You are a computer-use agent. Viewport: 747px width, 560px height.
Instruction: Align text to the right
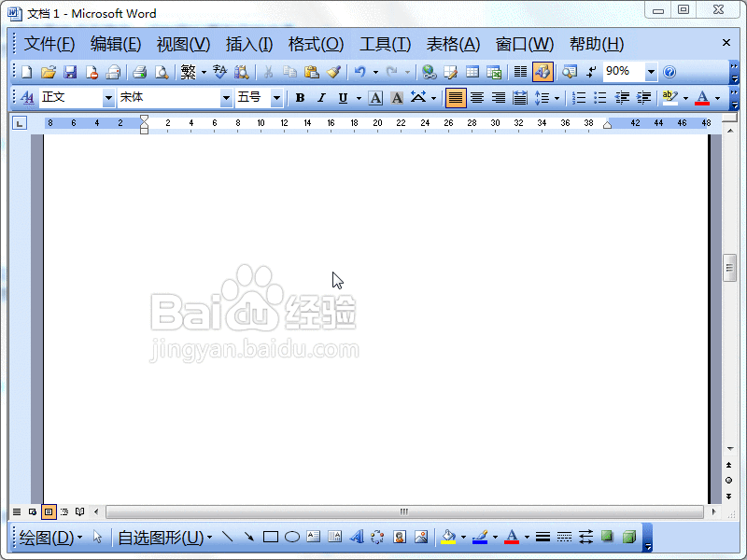499,98
